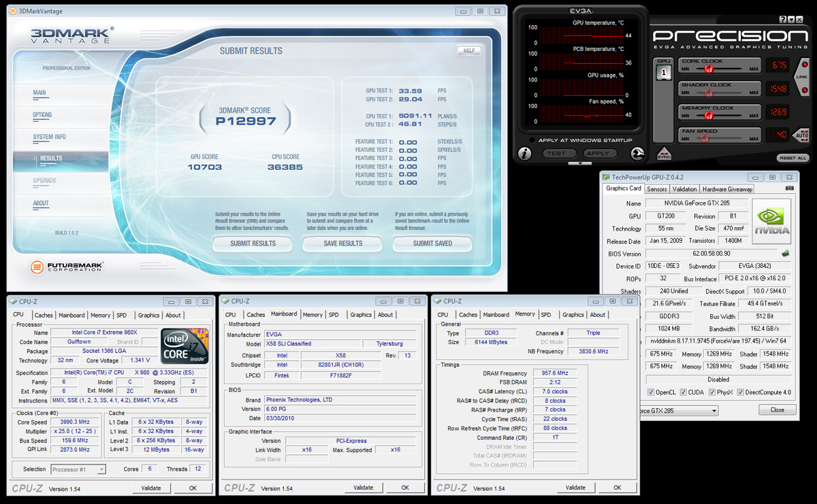
Task: Toggle the LINK clocks button in Precision
Action: pos(802,77)
